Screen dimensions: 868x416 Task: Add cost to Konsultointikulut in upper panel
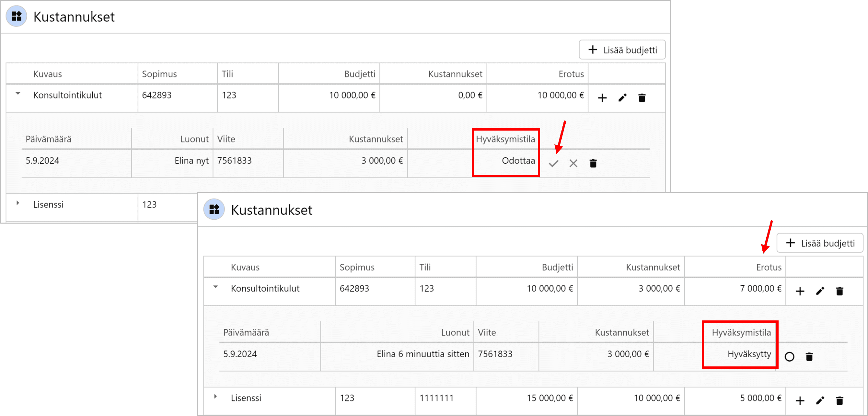602,98
